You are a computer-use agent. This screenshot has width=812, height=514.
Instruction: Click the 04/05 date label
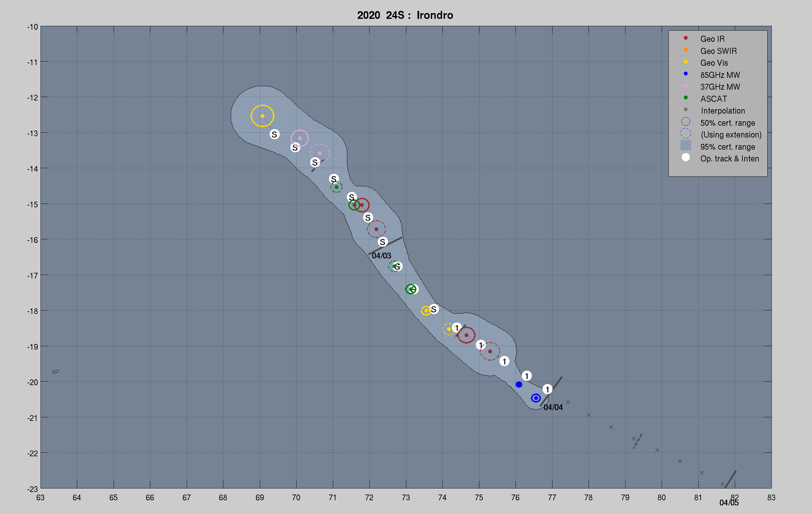(729, 503)
